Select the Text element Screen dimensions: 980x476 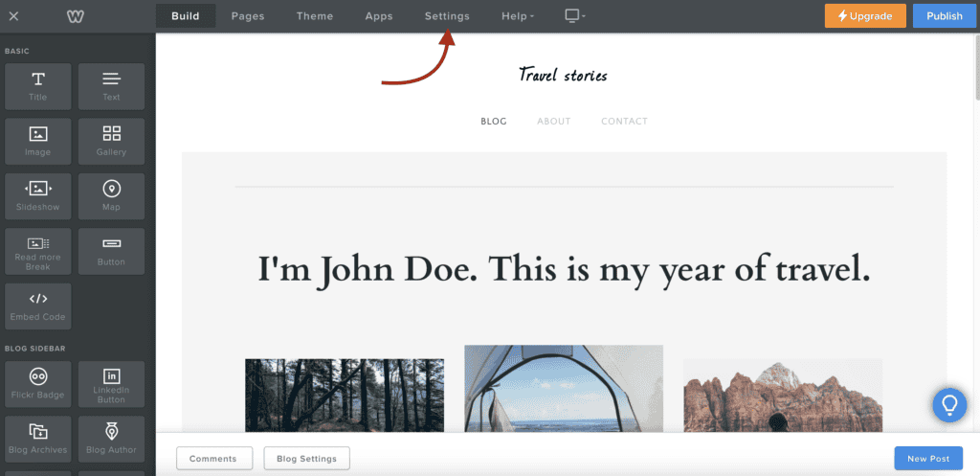[111, 86]
